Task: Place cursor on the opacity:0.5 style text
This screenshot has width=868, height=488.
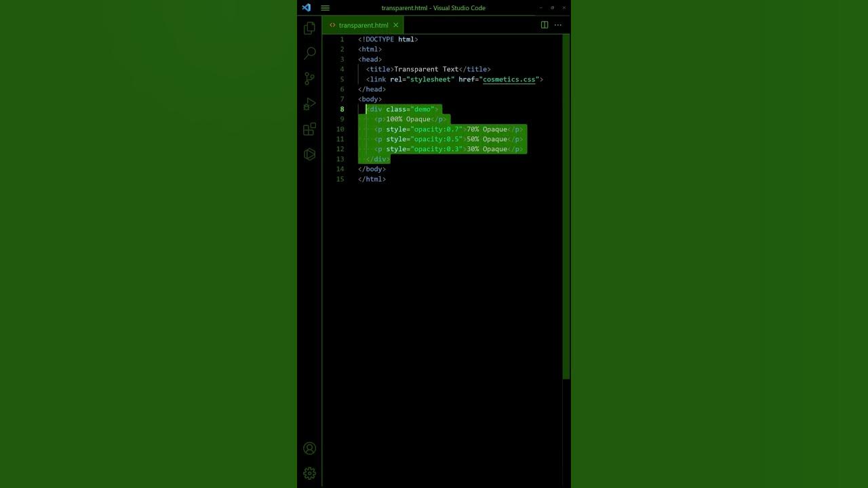Action: pos(437,139)
